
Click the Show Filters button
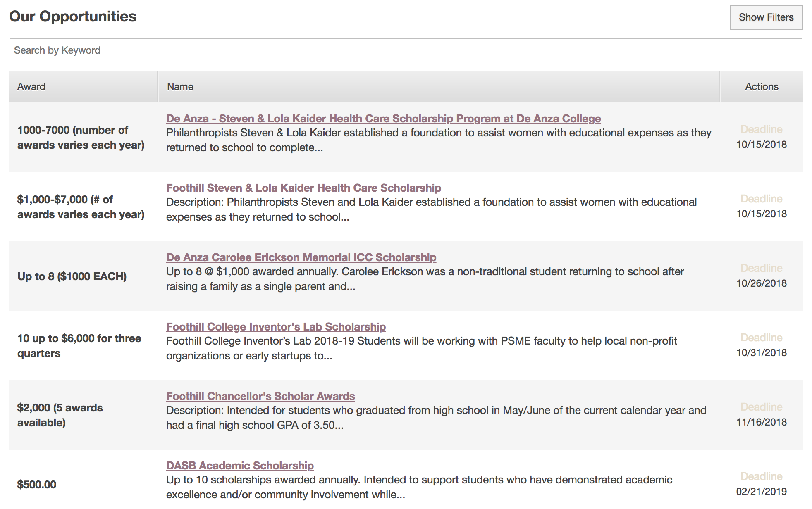tap(766, 17)
